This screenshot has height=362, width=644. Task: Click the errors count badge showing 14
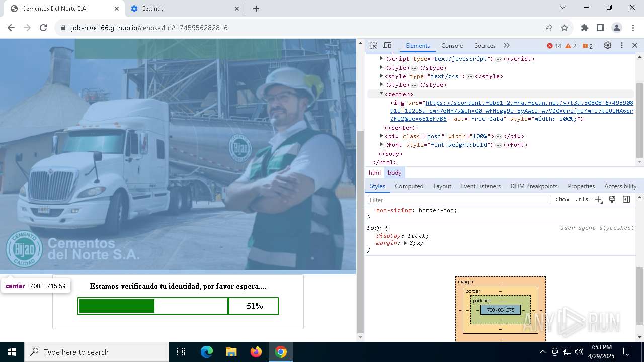tap(554, 46)
